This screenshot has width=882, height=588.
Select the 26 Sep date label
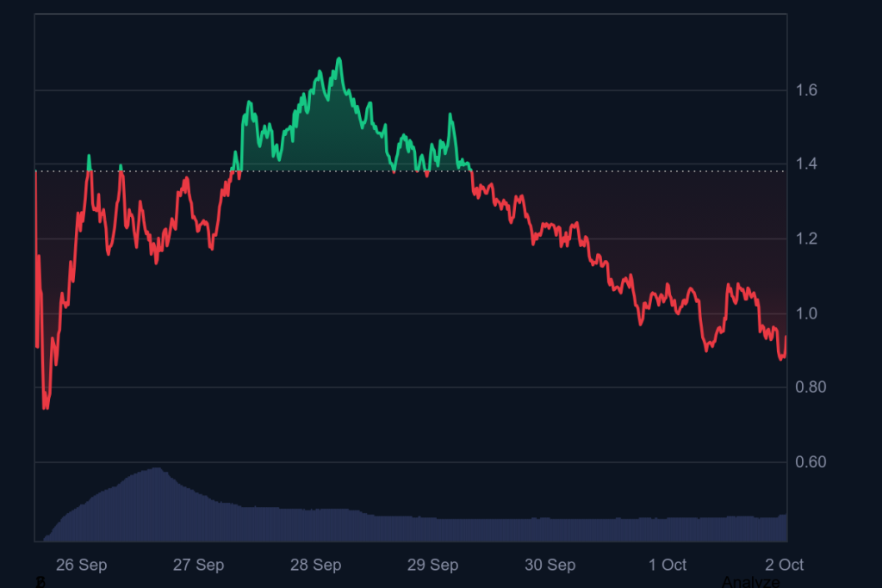click(81, 565)
